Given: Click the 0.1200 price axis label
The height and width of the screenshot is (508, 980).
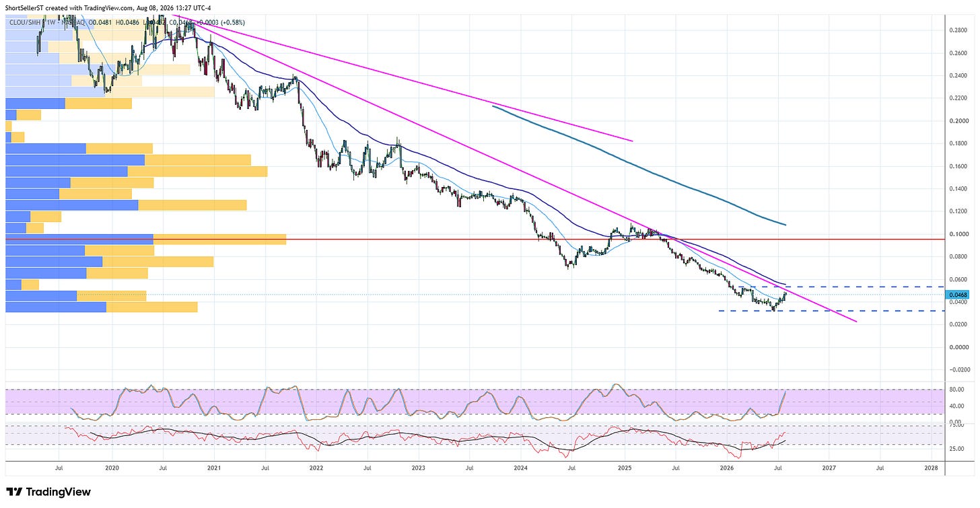Looking at the screenshot, I should click(x=958, y=212).
